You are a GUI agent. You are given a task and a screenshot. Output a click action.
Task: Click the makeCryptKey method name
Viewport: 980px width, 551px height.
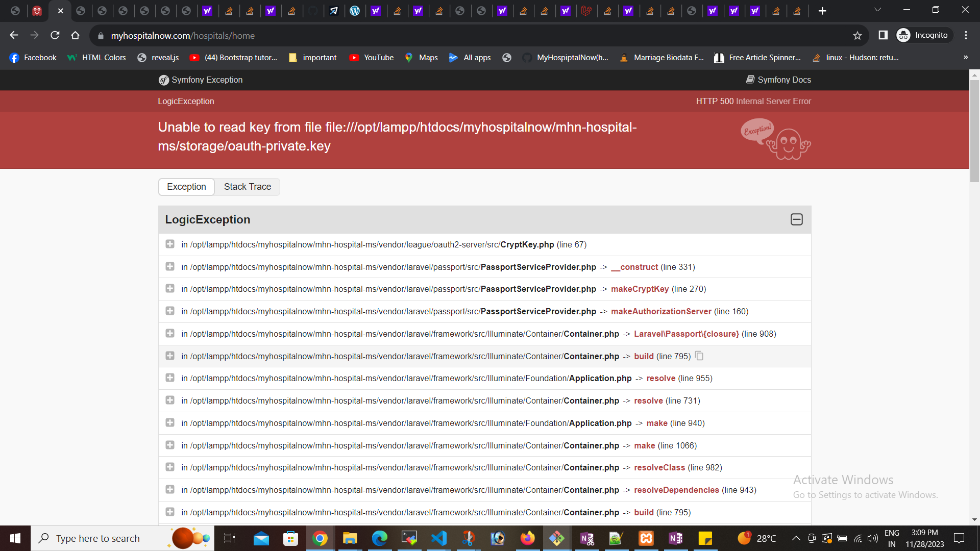(640, 289)
